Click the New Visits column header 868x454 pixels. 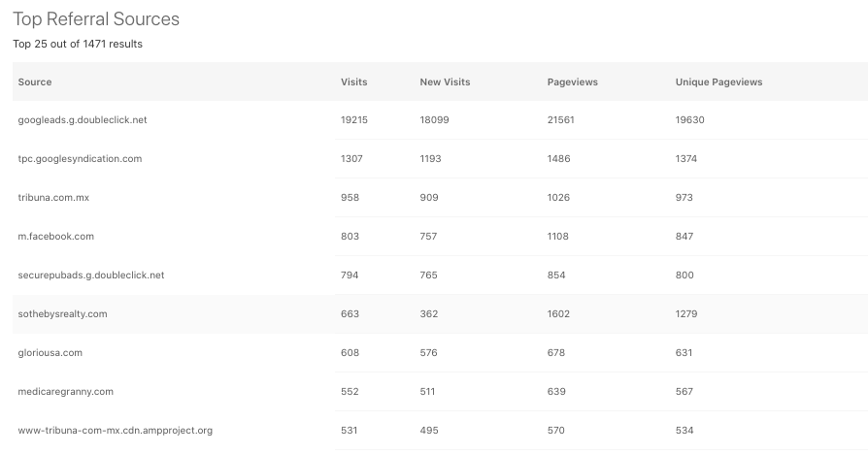coord(445,81)
